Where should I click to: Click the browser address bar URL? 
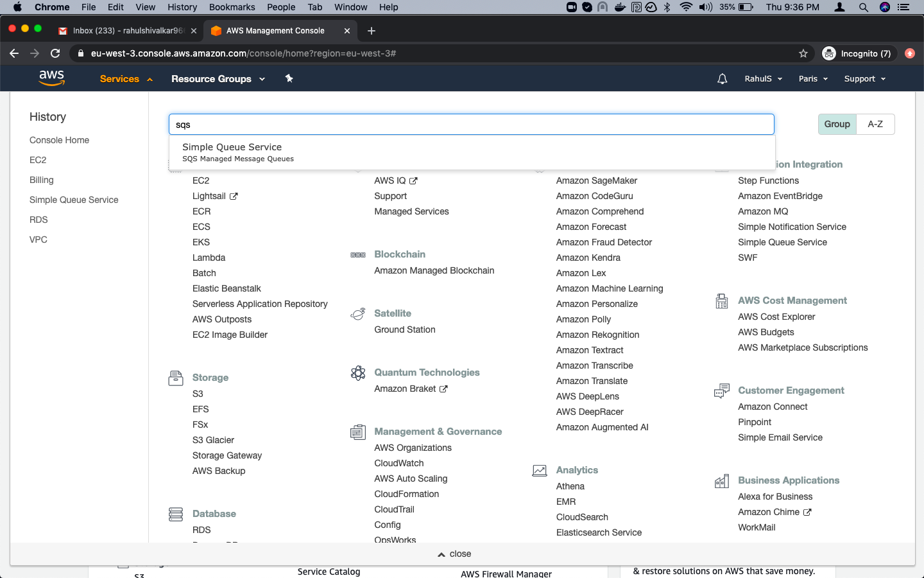[243, 53]
